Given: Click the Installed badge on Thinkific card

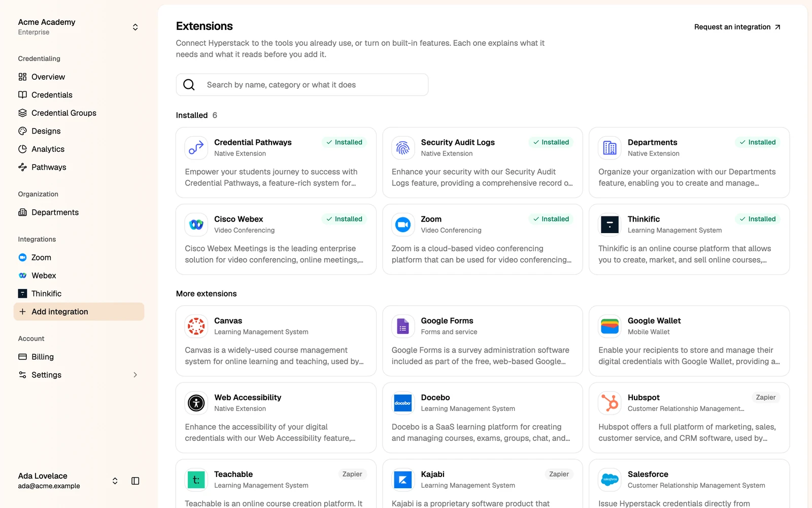Looking at the screenshot, I should point(758,219).
